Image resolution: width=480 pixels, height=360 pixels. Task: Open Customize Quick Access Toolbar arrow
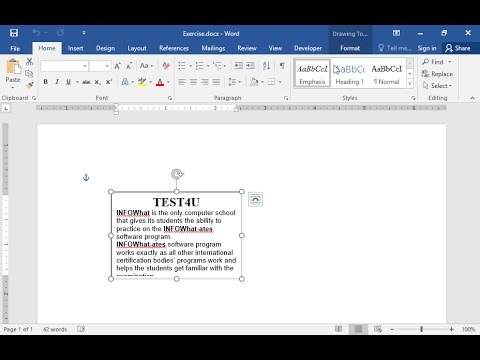pyautogui.click(x=84, y=33)
